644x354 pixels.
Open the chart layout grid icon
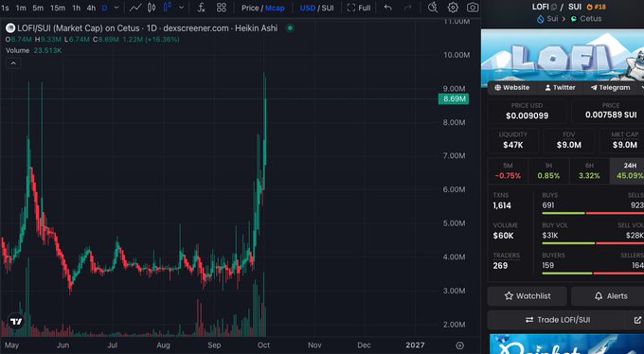222,8
